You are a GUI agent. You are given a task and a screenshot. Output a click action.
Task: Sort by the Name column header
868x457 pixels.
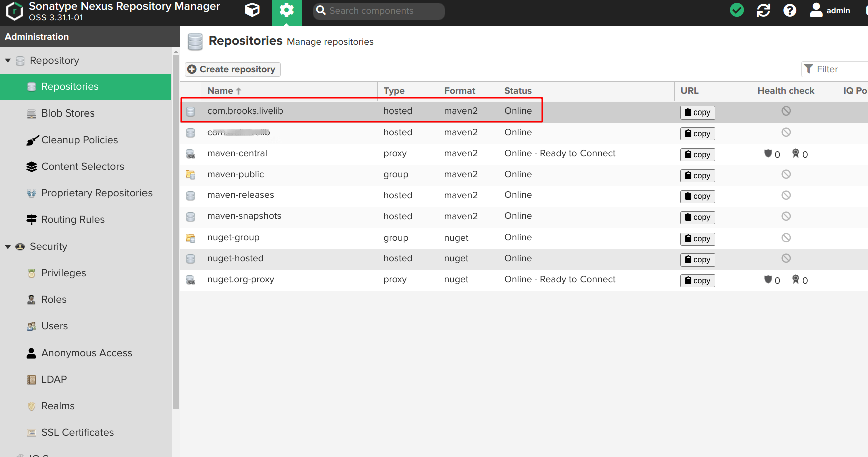click(x=289, y=91)
